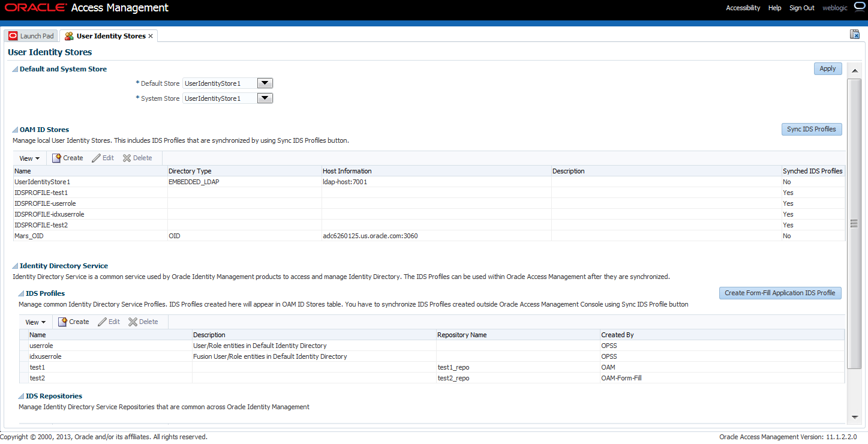Image resolution: width=868 pixels, height=444 pixels.
Task: Click Create Form-Fill Application IDS Profile button
Action: point(780,293)
